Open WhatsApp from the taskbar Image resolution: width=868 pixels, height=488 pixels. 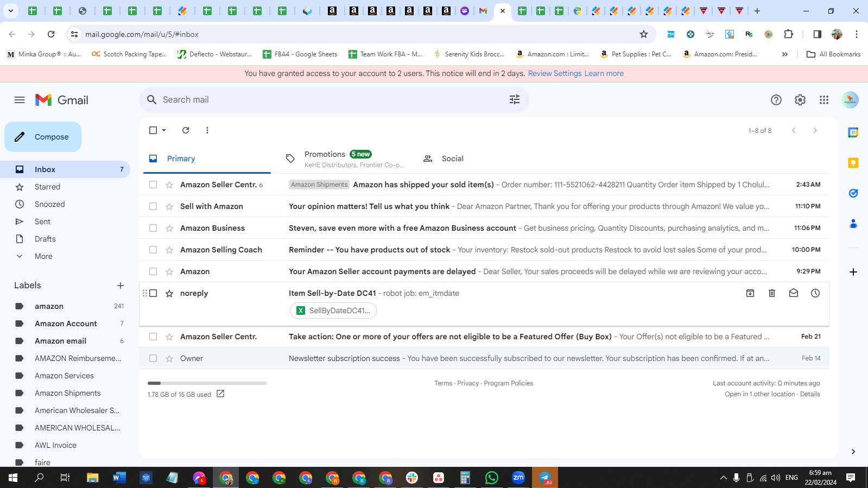click(x=492, y=478)
